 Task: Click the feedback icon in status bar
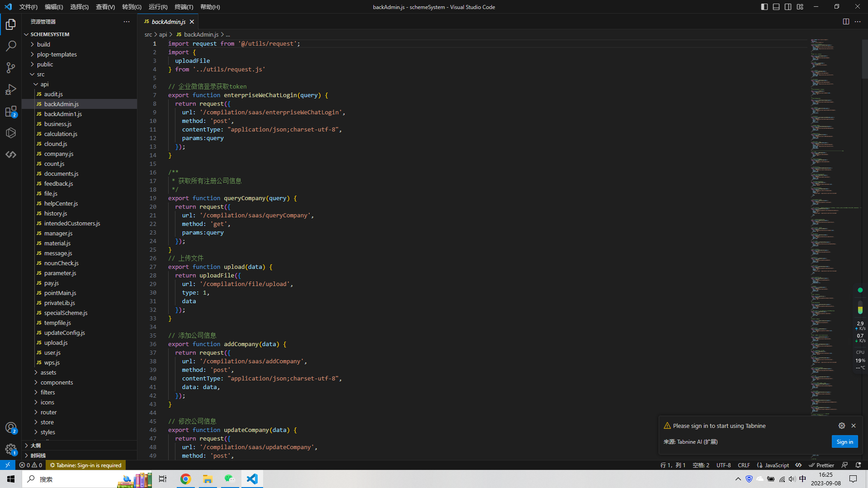click(844, 465)
